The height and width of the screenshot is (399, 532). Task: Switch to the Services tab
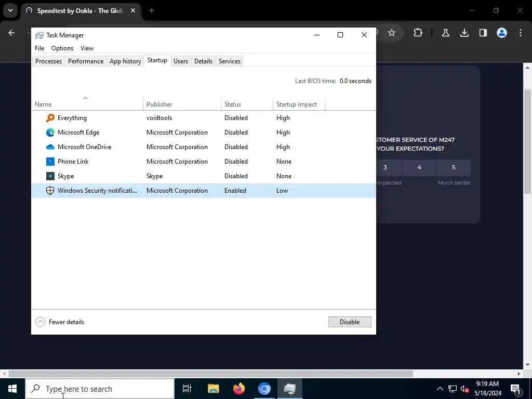tap(229, 61)
